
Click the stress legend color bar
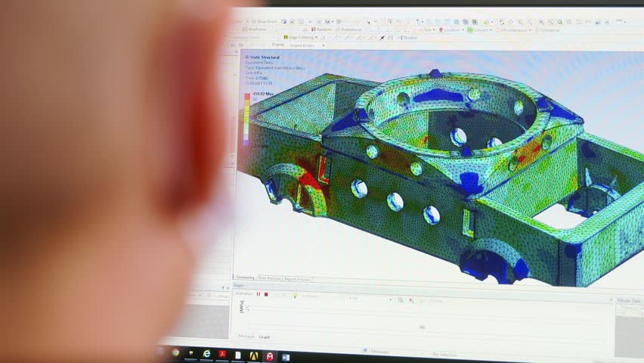[x=247, y=119]
